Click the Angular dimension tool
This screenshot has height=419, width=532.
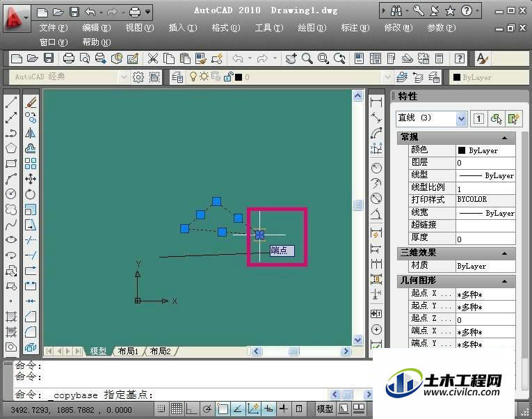376,214
